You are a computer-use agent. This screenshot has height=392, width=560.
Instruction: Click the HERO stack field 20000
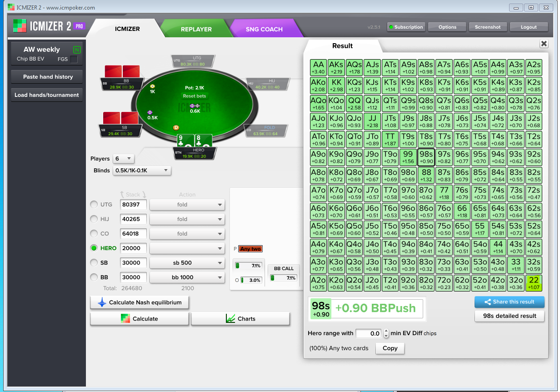tap(134, 248)
